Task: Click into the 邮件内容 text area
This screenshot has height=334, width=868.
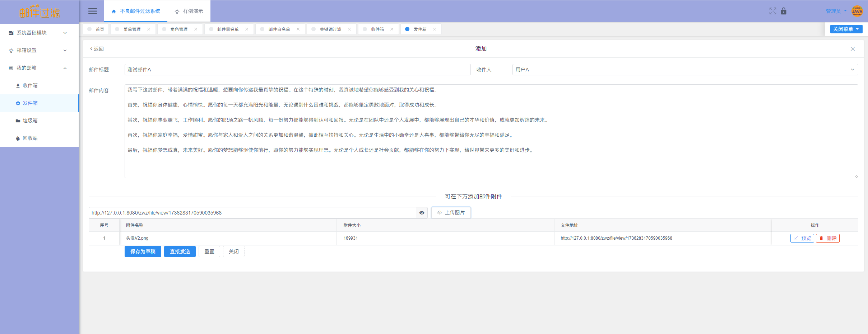Action: [x=491, y=131]
